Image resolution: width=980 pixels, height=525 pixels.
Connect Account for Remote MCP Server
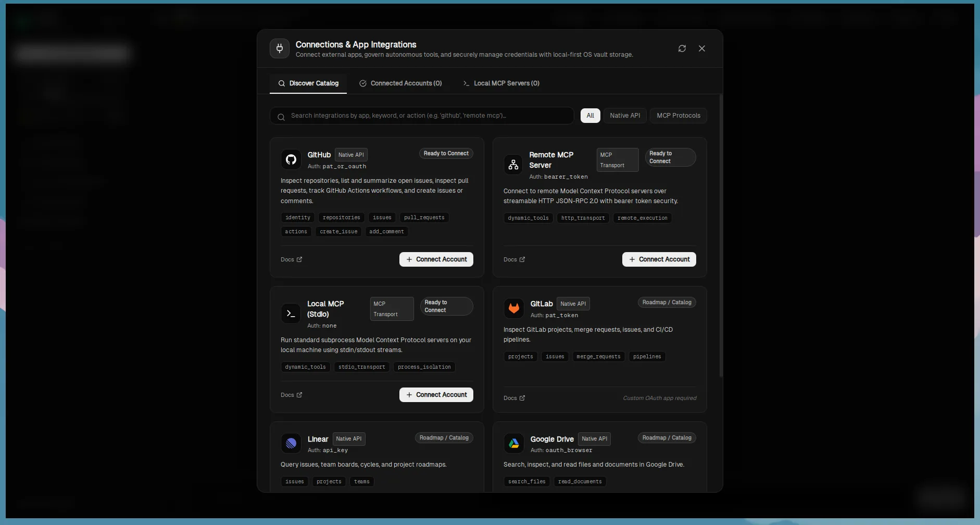click(659, 259)
